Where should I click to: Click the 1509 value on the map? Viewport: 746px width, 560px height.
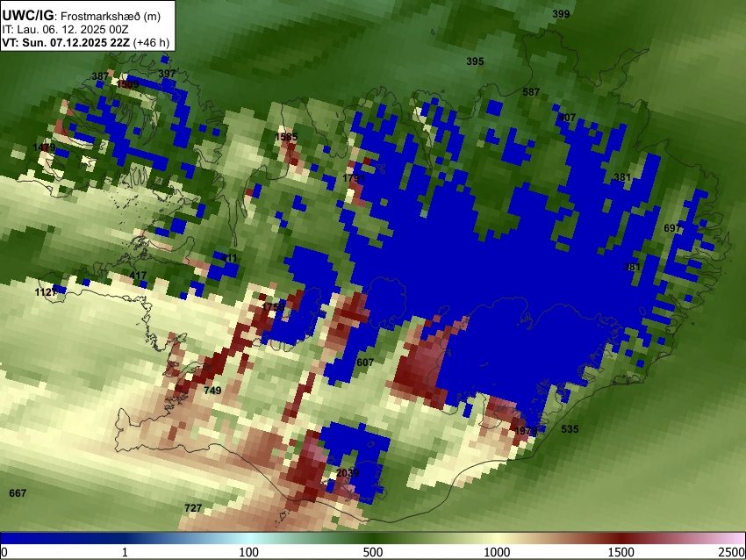point(127,84)
